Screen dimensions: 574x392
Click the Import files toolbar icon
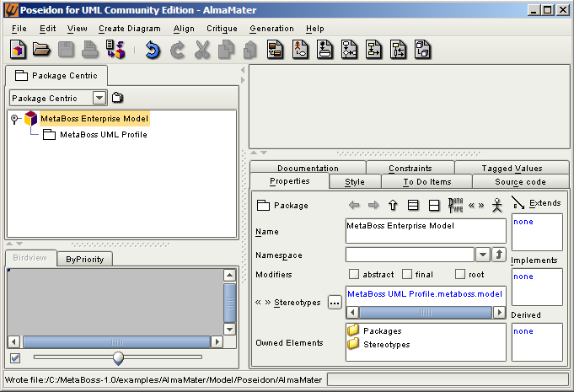pyautogui.click(x=115, y=50)
